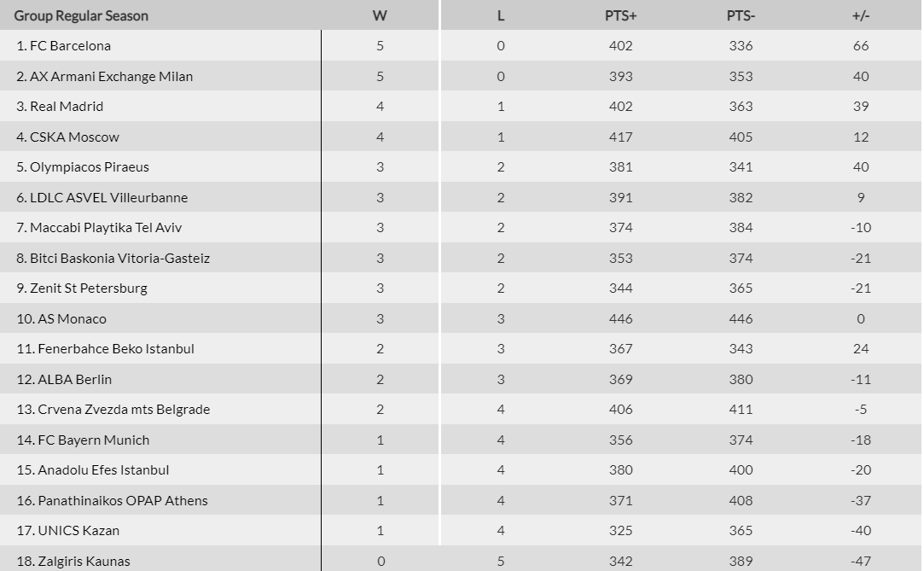This screenshot has height=571, width=924.
Task: Open the FC Barcelona team link
Action: [70, 46]
